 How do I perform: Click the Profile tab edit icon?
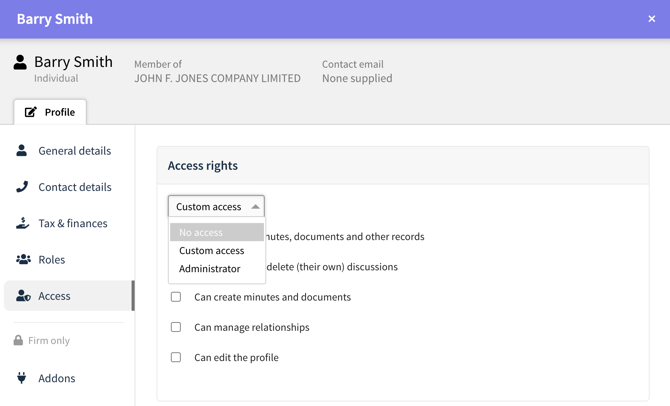point(30,112)
